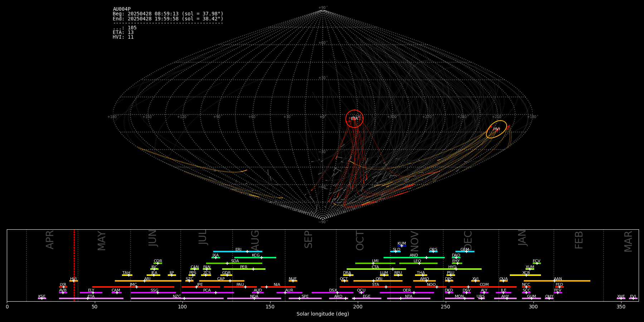Select the ORS shower label
644x322 pixels.
[x=433, y=250]
